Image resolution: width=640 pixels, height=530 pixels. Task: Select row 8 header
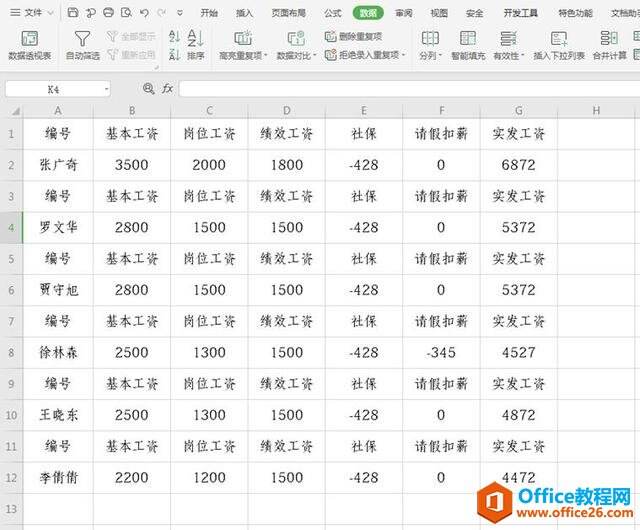point(11,352)
